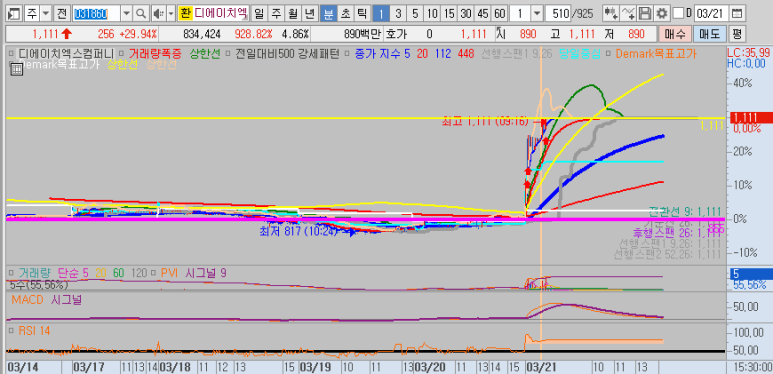Viewport: 773px width, 374px height.
Task: Click the speaker sound alert icon
Action: 158,13
